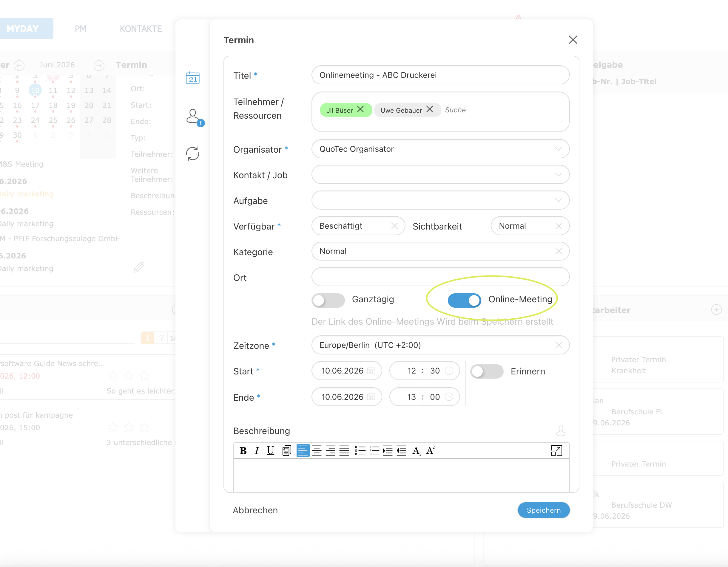This screenshot has width=728, height=567.
Task: Align text left in description editor
Action: (x=303, y=451)
